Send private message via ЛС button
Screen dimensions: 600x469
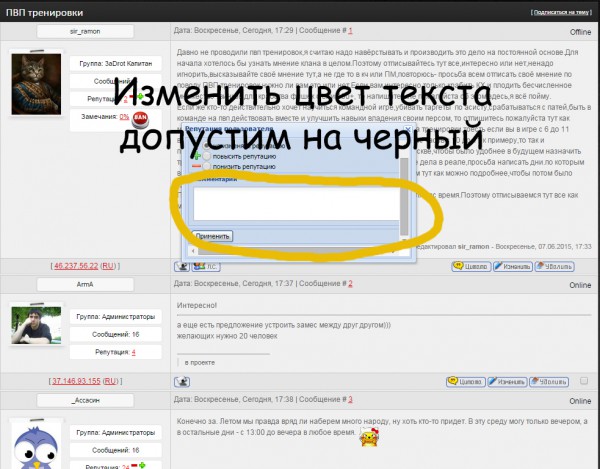tap(206, 266)
